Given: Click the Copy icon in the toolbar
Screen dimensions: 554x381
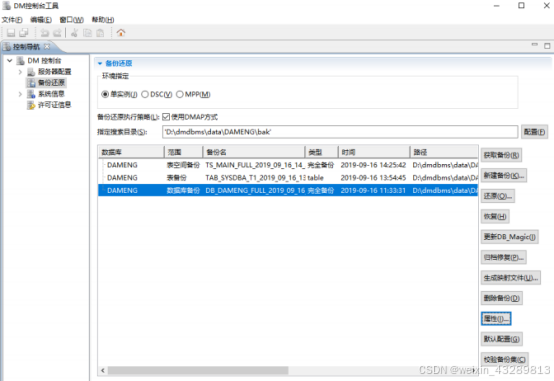Looking at the screenshot, I should click(87, 33).
